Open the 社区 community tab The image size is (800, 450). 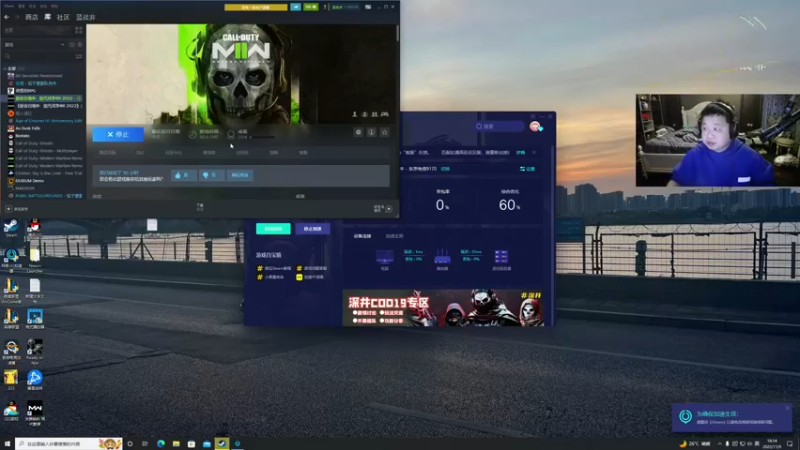coord(63,17)
